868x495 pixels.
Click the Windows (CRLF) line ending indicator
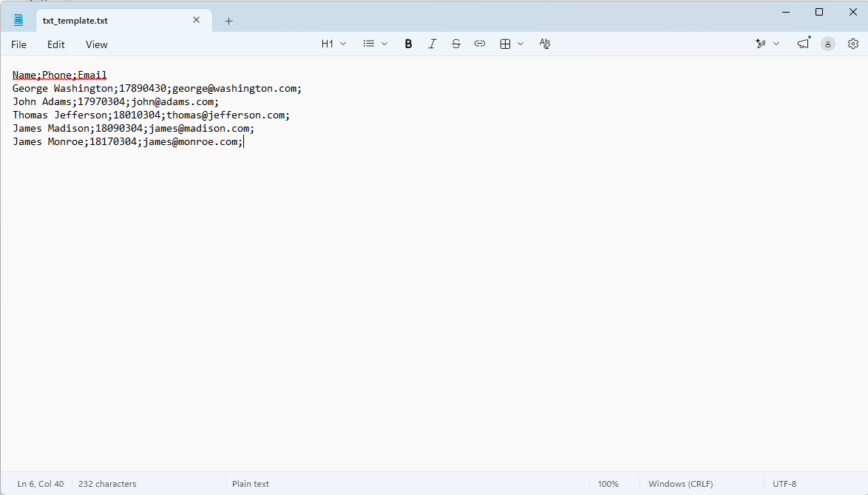(681, 484)
